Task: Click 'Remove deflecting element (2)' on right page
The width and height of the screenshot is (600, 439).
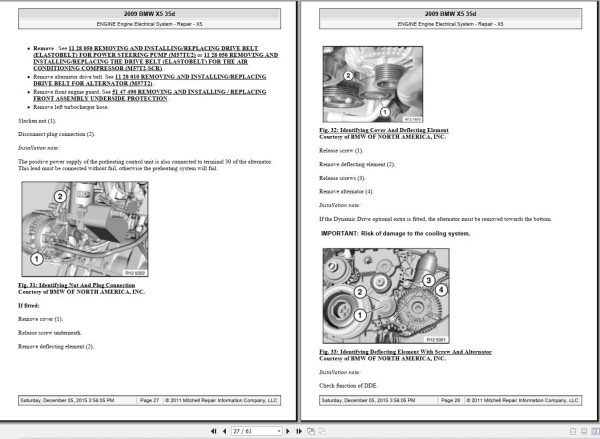Action: click(x=357, y=164)
